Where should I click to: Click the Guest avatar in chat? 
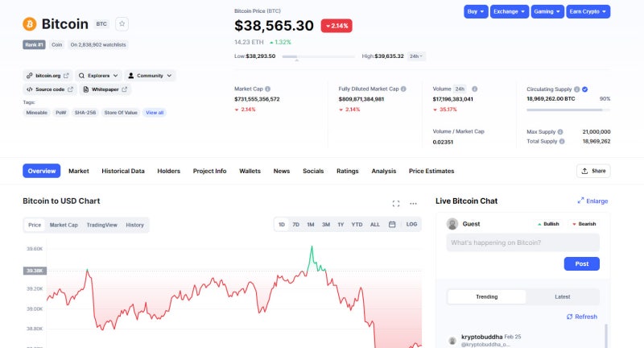click(452, 224)
